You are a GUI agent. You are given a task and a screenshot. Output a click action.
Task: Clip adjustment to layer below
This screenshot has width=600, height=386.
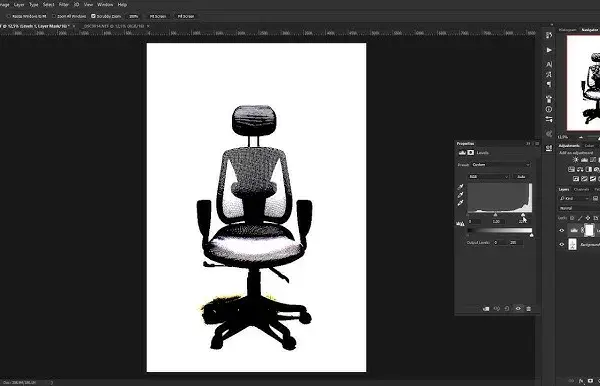pyautogui.click(x=486, y=309)
